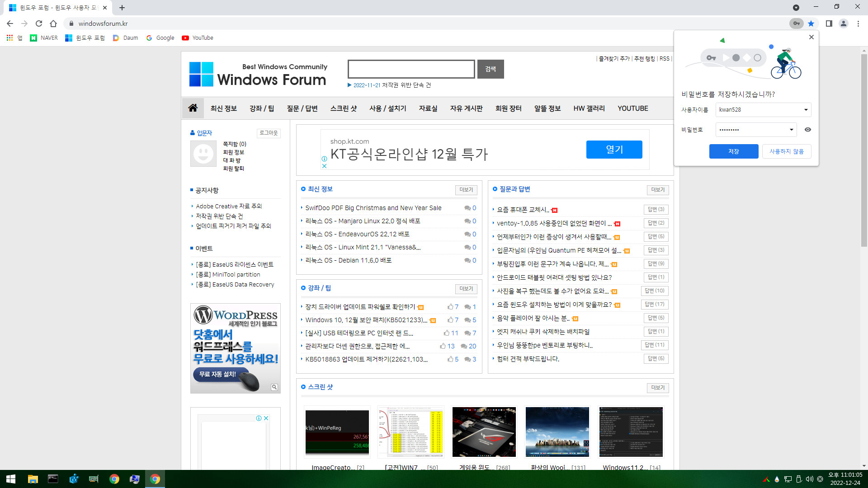Open File Explorer from taskbar

[33, 479]
